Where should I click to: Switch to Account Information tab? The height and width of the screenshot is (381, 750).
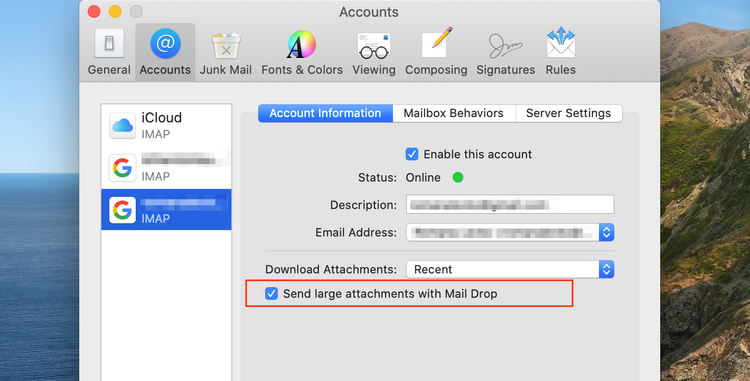click(x=325, y=113)
